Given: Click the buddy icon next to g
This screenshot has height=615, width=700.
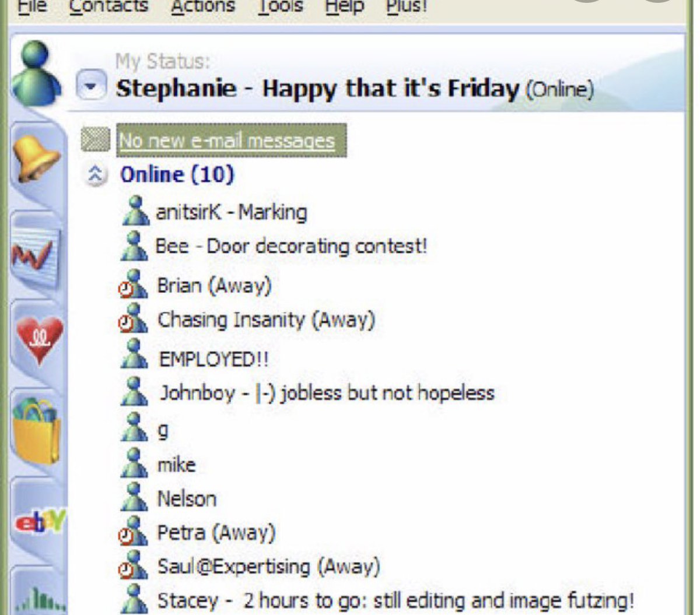Looking at the screenshot, I should point(135,427).
